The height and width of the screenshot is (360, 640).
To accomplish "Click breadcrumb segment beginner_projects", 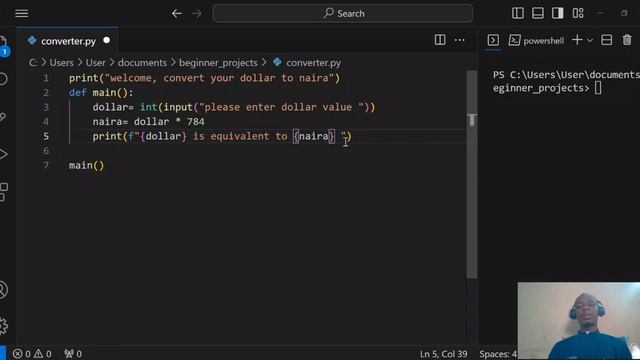I will click(x=218, y=63).
